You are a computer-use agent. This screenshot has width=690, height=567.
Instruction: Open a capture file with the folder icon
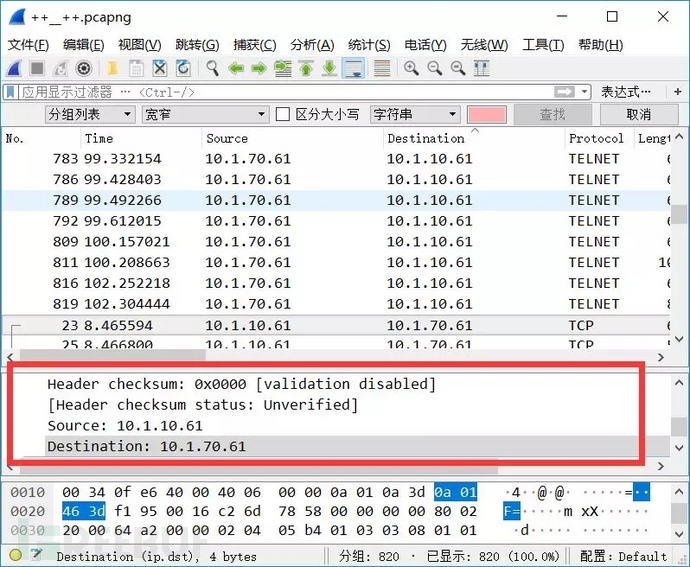[x=113, y=68]
